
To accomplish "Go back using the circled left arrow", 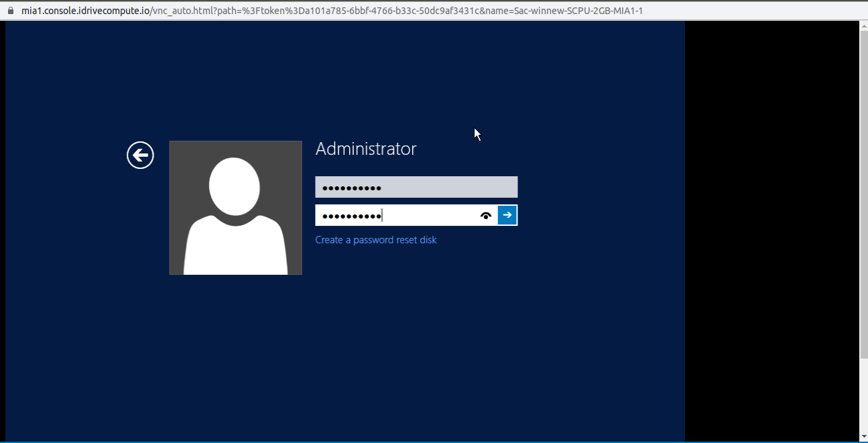I will coord(140,155).
